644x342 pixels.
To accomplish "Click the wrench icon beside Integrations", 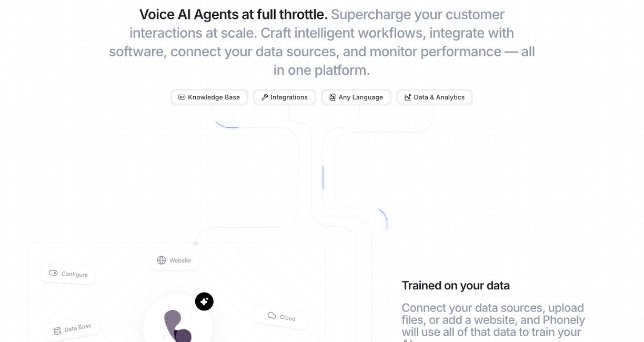I will pos(265,97).
